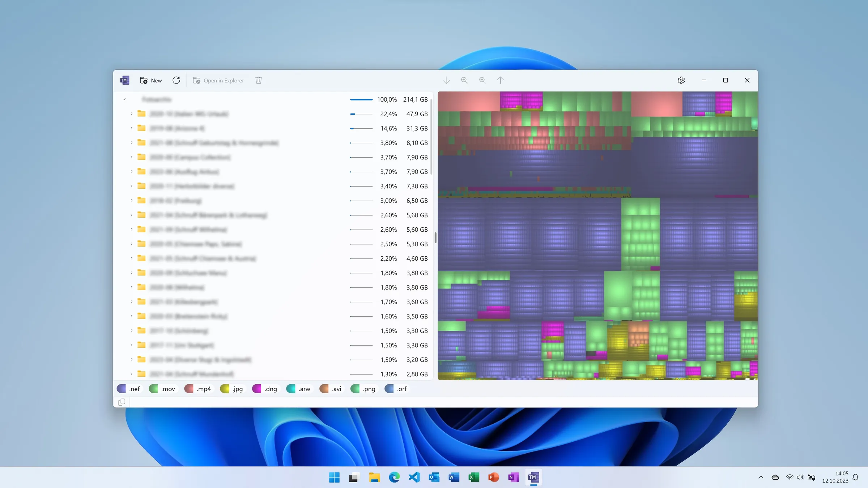Expand the first subfolder in the tree
This screenshot has height=488, width=868.
[x=131, y=114]
